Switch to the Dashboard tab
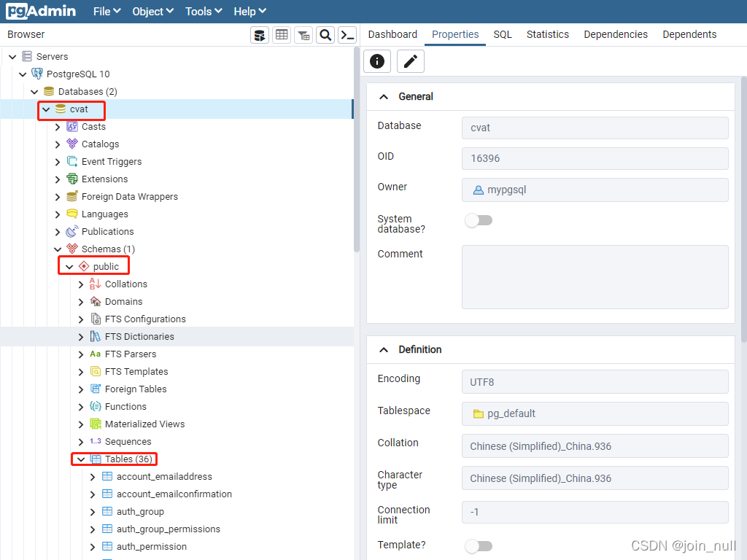Screen dimensions: 747x560 coord(392,34)
